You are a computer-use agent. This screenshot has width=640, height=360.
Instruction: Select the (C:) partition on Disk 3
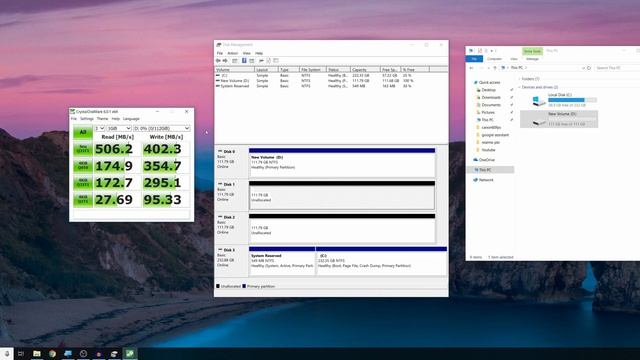381,261
